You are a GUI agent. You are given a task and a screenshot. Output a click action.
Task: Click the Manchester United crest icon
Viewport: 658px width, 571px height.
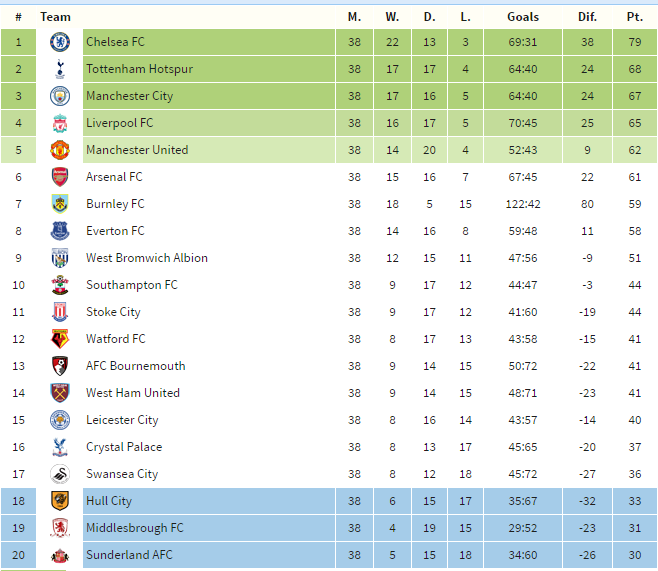[60, 150]
